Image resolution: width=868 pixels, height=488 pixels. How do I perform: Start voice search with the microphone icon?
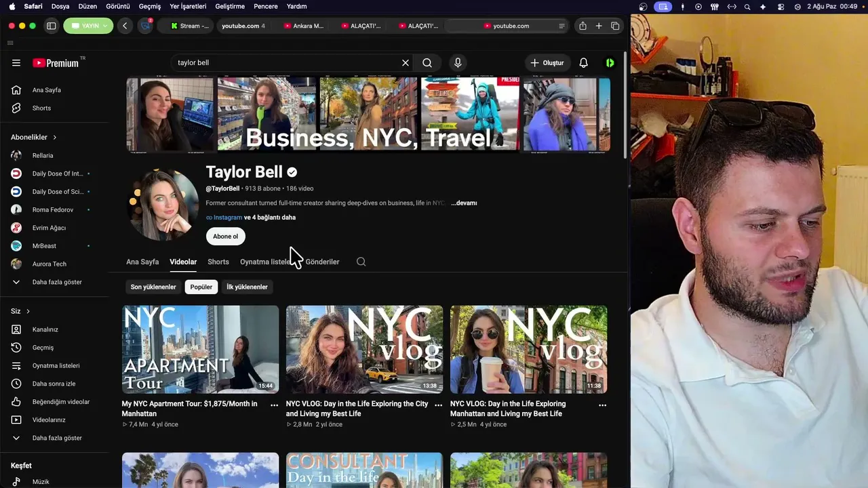click(x=458, y=63)
